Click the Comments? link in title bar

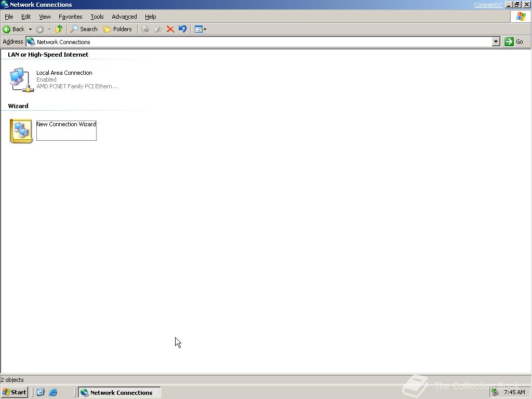tap(488, 5)
